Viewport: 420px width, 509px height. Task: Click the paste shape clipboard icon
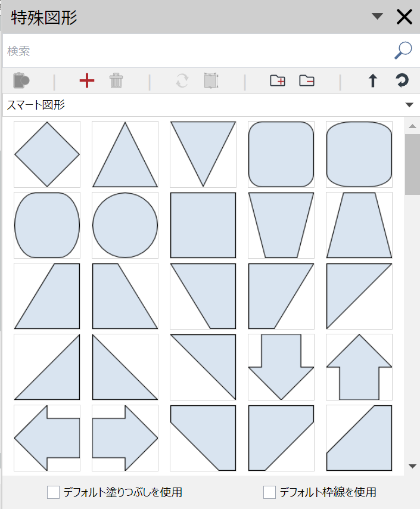pyautogui.click(x=21, y=80)
